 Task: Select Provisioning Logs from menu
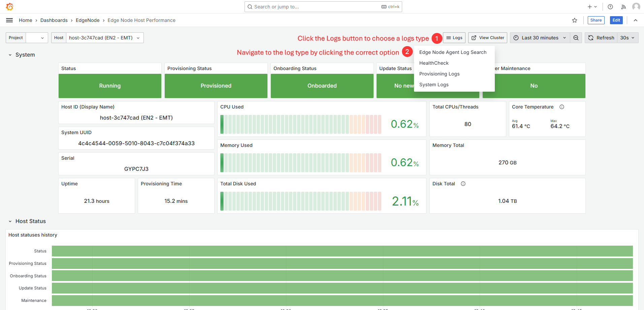pyautogui.click(x=439, y=74)
